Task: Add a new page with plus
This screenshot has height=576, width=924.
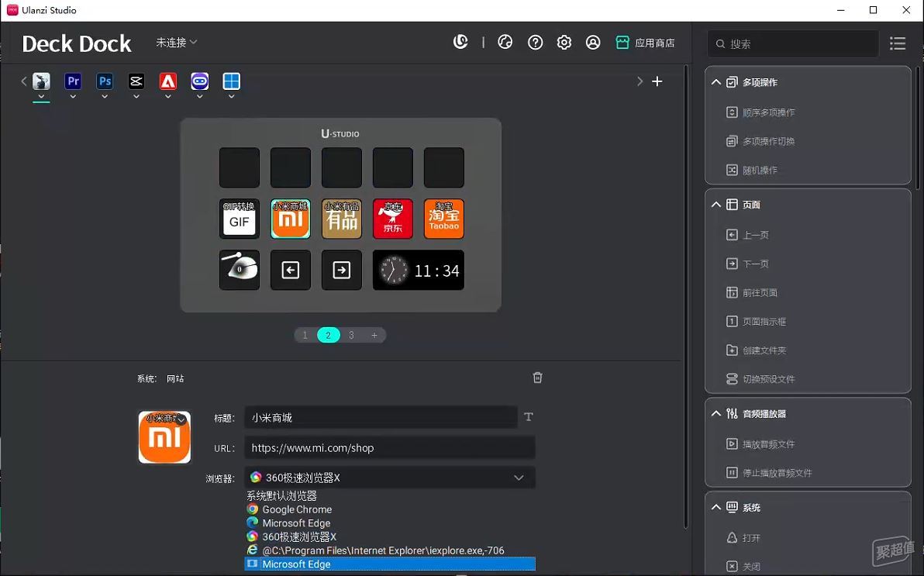Action: click(x=374, y=335)
